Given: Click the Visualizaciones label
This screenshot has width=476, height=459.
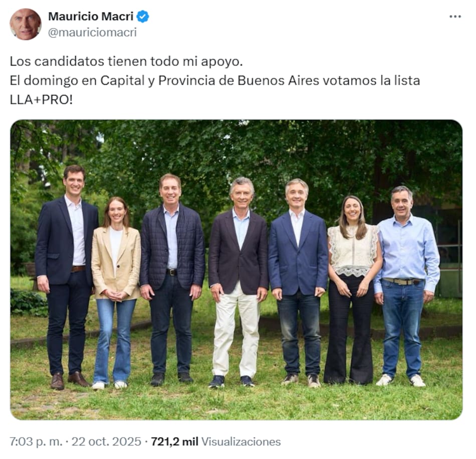Looking at the screenshot, I should [x=241, y=441].
